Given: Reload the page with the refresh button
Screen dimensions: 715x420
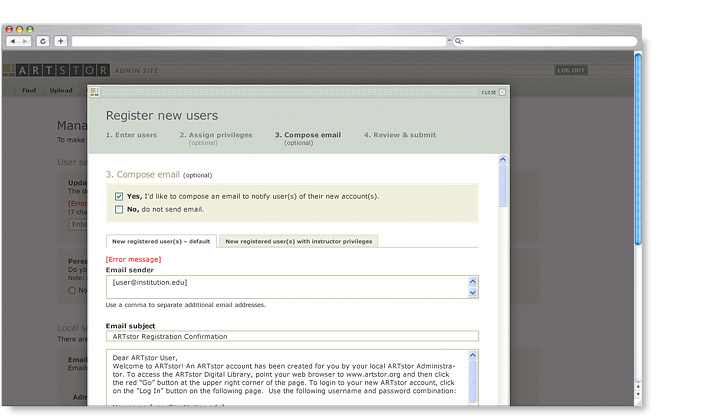Looking at the screenshot, I should point(43,41).
